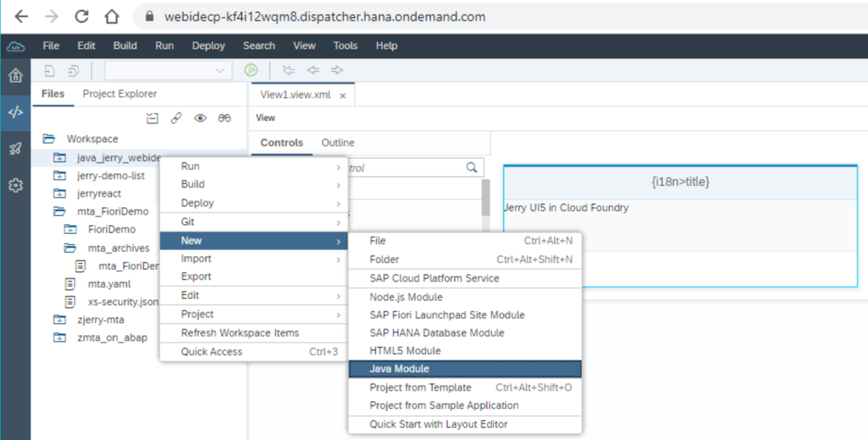Open the run configuration dropdown in toolbar
This screenshot has height=440, width=868.
point(168,70)
